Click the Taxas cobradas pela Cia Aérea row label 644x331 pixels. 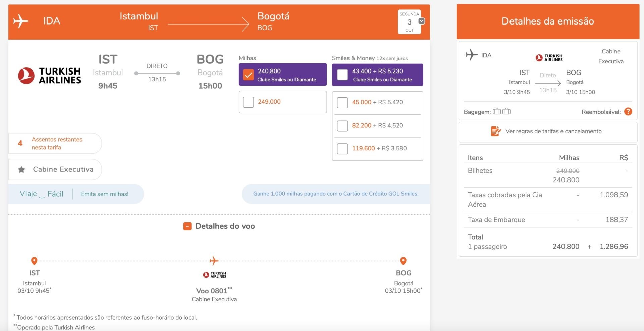coord(505,200)
